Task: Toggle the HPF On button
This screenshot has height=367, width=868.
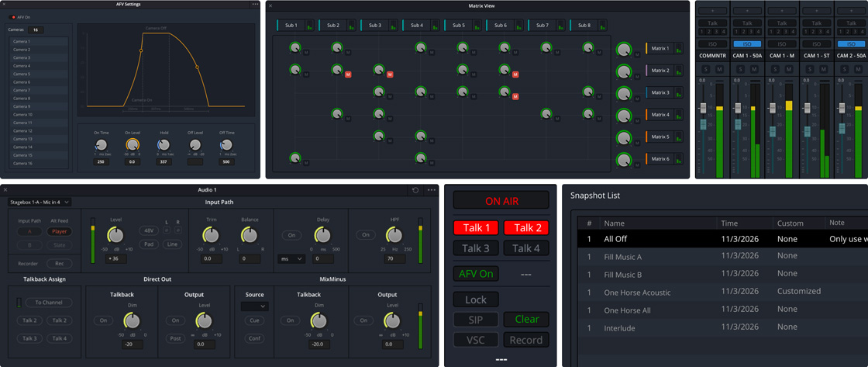Action: 365,235
